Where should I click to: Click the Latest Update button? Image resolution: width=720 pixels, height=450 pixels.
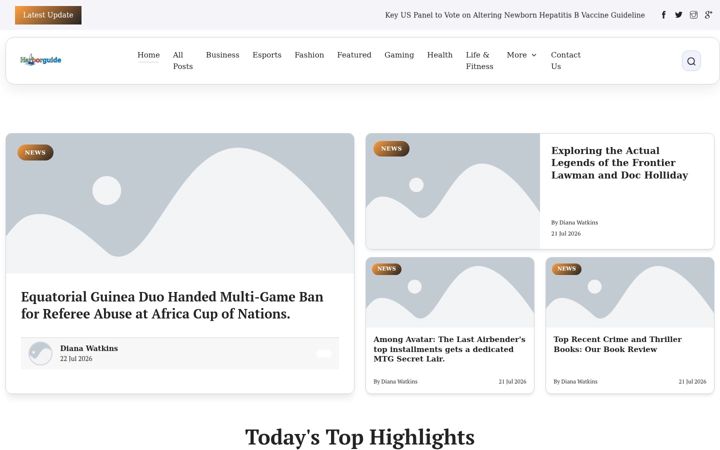[x=48, y=15]
